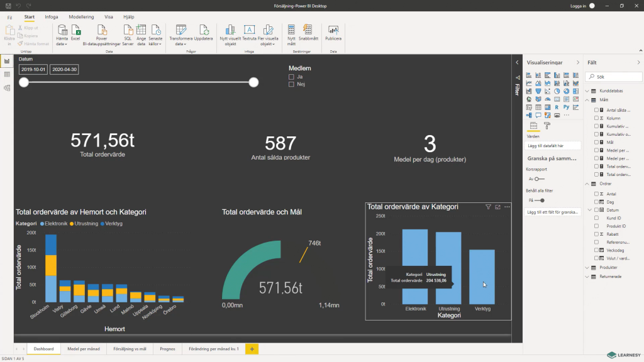Check the Kolumn field checkbox
The image size is (644, 362).
(x=596, y=118)
